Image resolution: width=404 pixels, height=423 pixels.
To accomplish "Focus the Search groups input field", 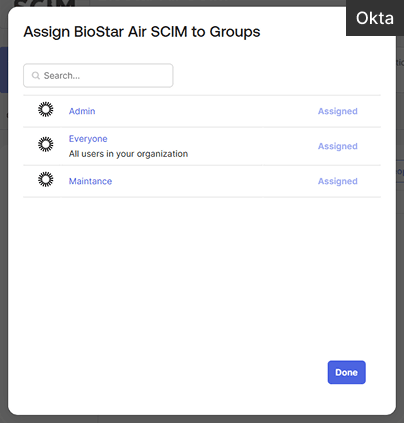I will click(x=98, y=76).
